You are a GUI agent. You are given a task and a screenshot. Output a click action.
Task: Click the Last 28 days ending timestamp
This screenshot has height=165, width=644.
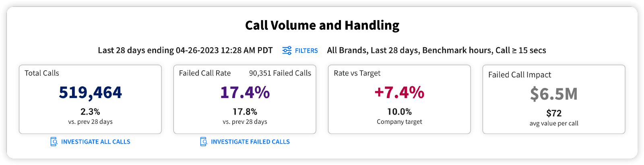[185, 50]
